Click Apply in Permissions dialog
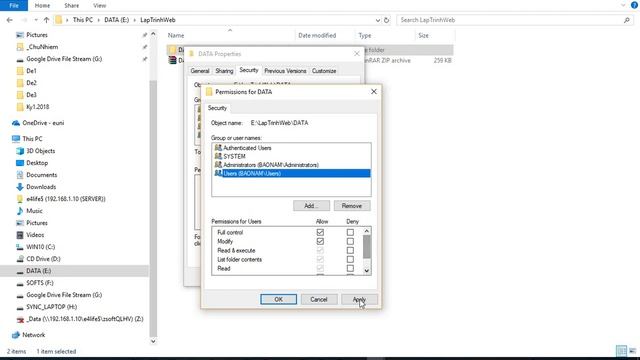The height and width of the screenshot is (360, 640). [x=359, y=299]
